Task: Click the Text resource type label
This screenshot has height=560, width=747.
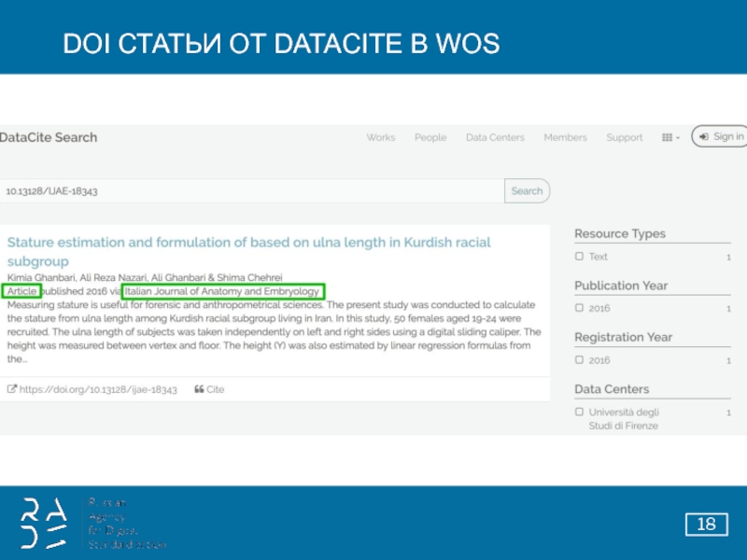Action: coord(598,257)
